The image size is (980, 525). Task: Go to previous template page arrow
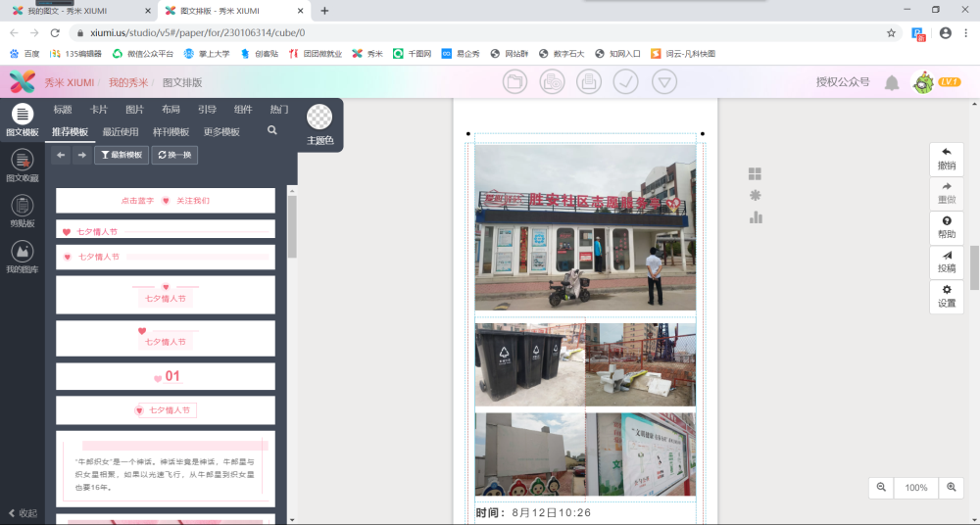(x=61, y=155)
